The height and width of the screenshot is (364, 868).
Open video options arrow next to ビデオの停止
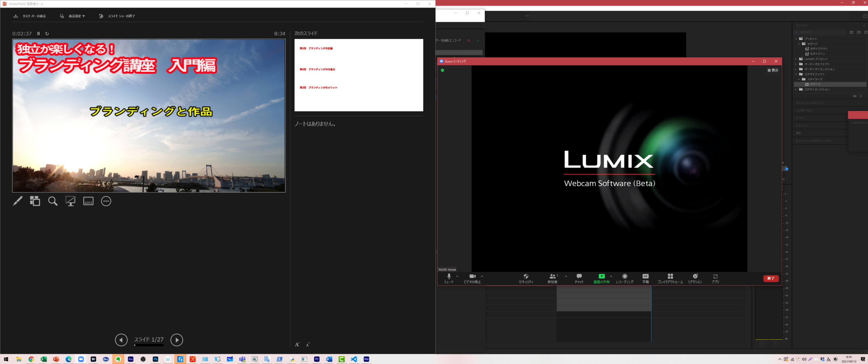482,276
